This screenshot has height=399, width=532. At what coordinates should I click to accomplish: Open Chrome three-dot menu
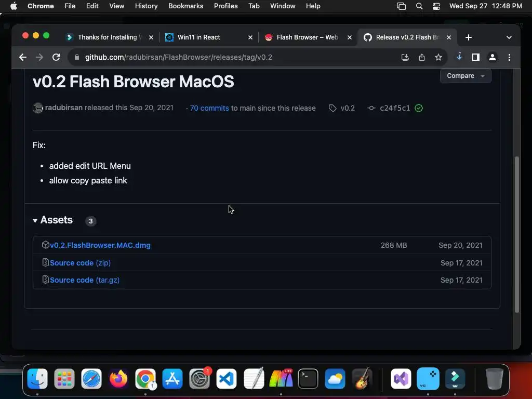(x=509, y=57)
